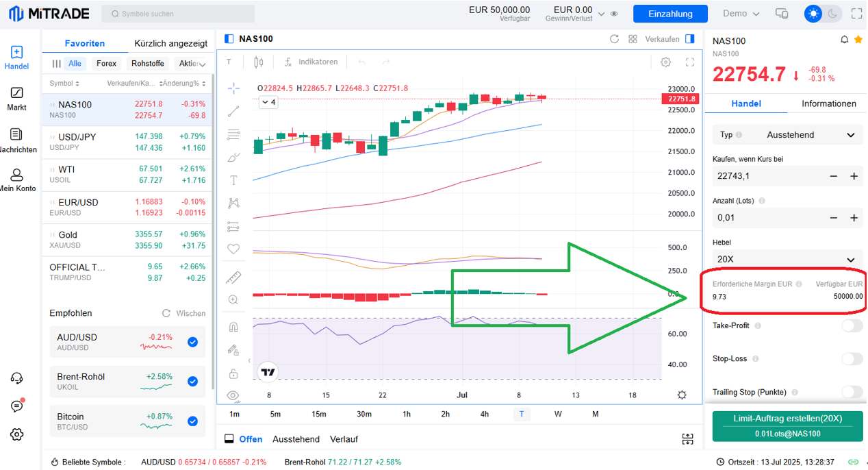Open chart settings gear in the chart toolbar
The width and height of the screenshot is (868, 470).
(x=665, y=62)
